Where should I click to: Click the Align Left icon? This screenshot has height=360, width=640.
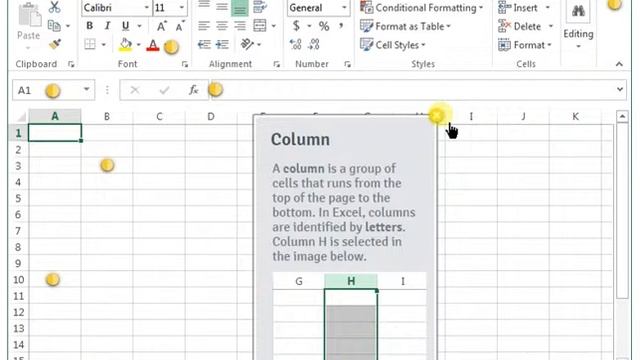(x=203, y=26)
